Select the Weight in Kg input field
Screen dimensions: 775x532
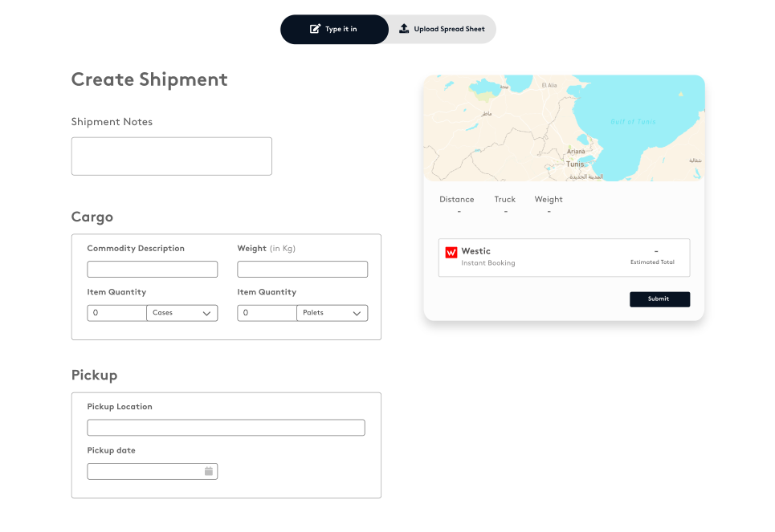[302, 270]
